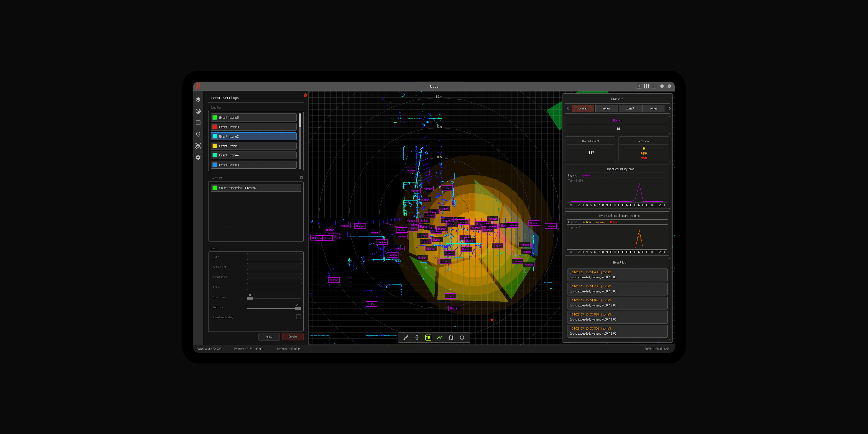The width and height of the screenshot is (868, 434).
Task: Toggle the TOP view button
Action: pos(428,338)
